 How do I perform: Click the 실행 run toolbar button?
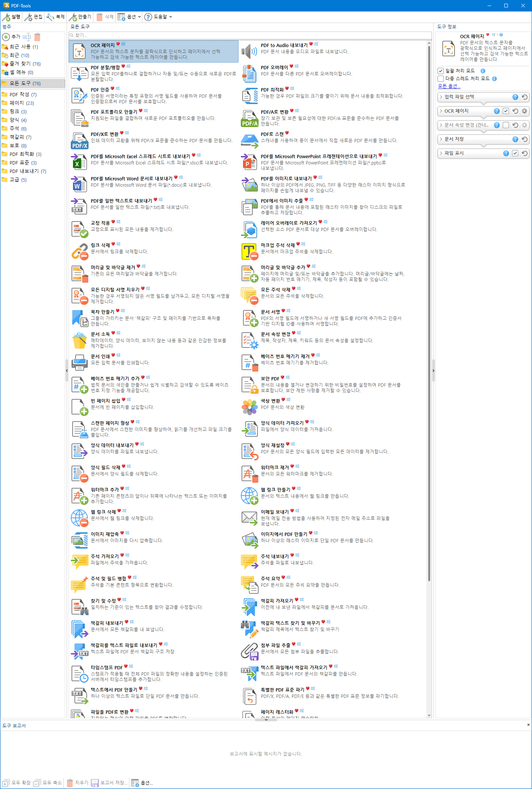tap(11, 17)
